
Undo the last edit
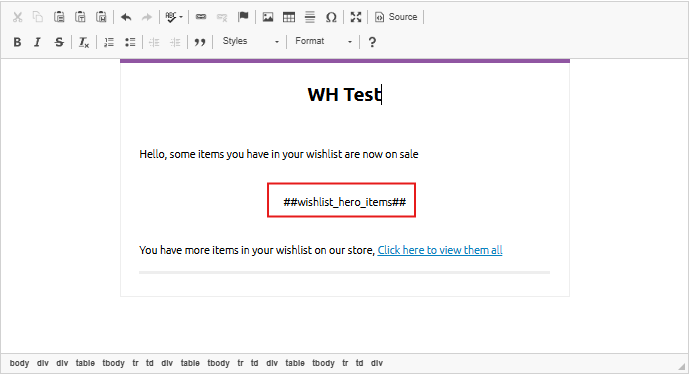click(x=126, y=17)
